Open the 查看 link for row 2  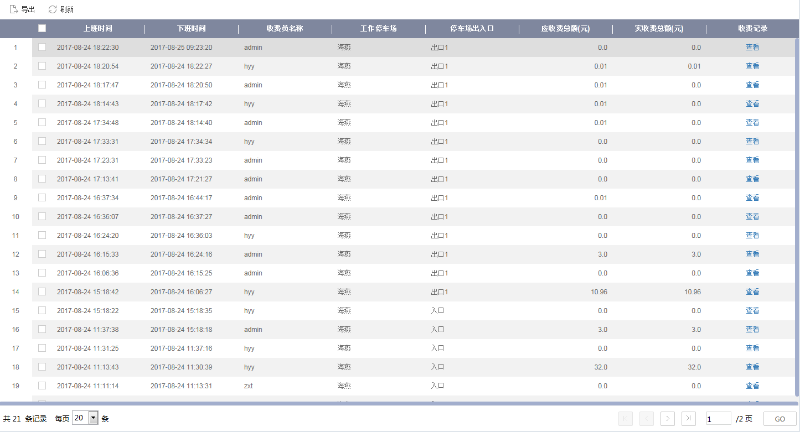pyautogui.click(x=752, y=66)
